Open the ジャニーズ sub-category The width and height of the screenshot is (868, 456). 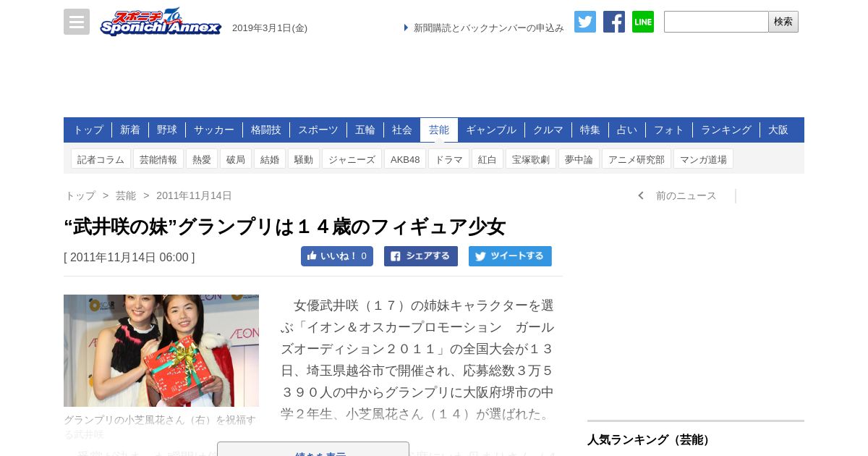click(x=352, y=159)
